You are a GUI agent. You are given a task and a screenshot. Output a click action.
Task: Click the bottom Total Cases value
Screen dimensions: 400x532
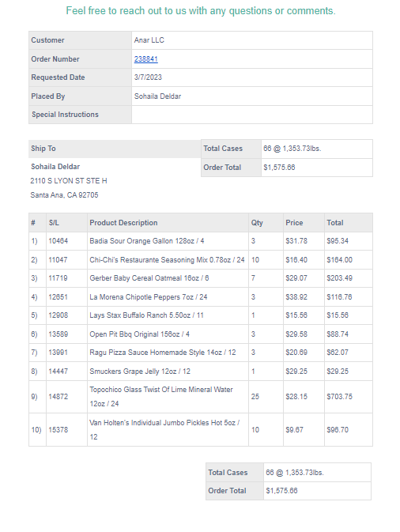click(x=295, y=473)
